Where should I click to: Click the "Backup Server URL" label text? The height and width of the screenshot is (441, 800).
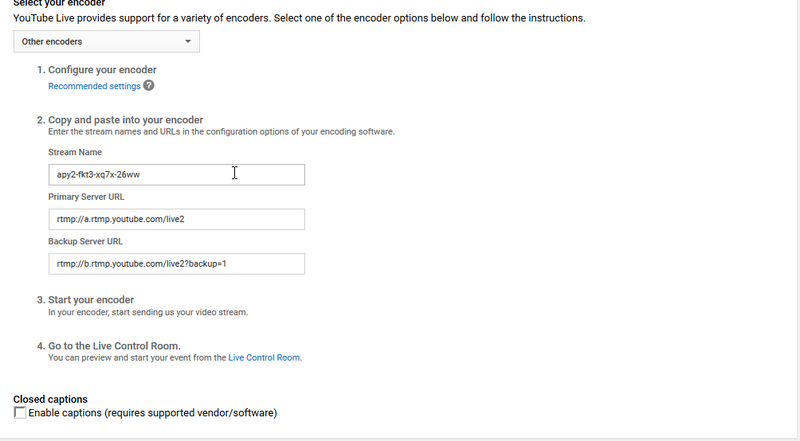coord(85,241)
